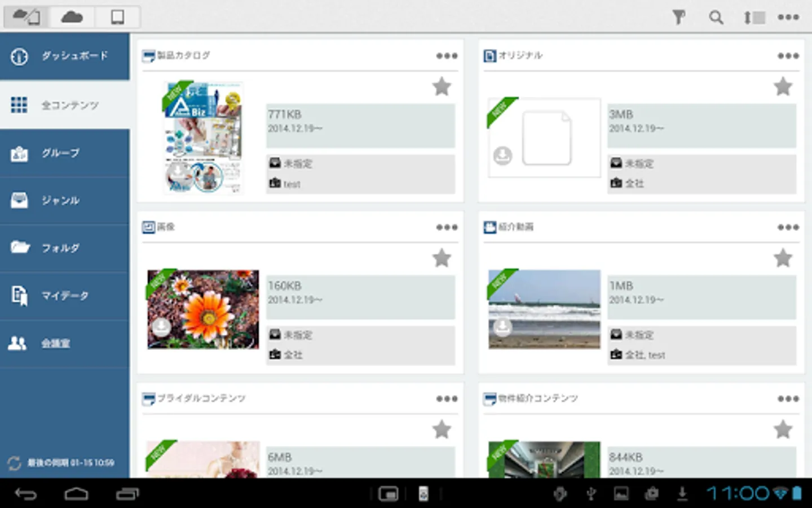Screen dimensions: 812x508
Task: Favorite the オリジナル item star
Action: (x=783, y=86)
